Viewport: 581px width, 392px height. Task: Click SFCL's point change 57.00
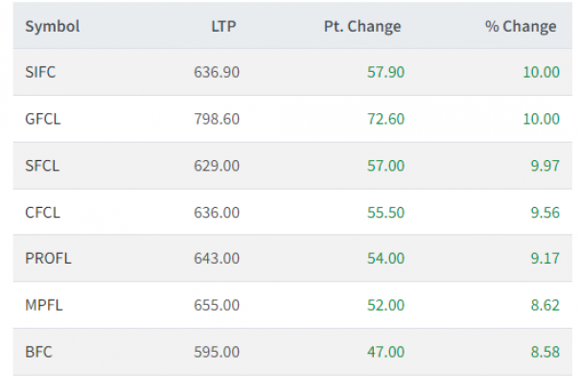pos(385,166)
